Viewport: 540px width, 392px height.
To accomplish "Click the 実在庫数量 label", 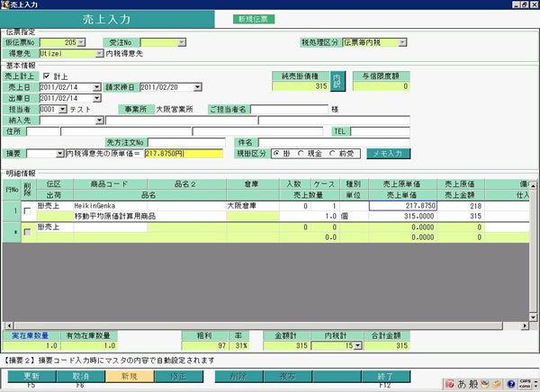I will (x=31, y=335).
